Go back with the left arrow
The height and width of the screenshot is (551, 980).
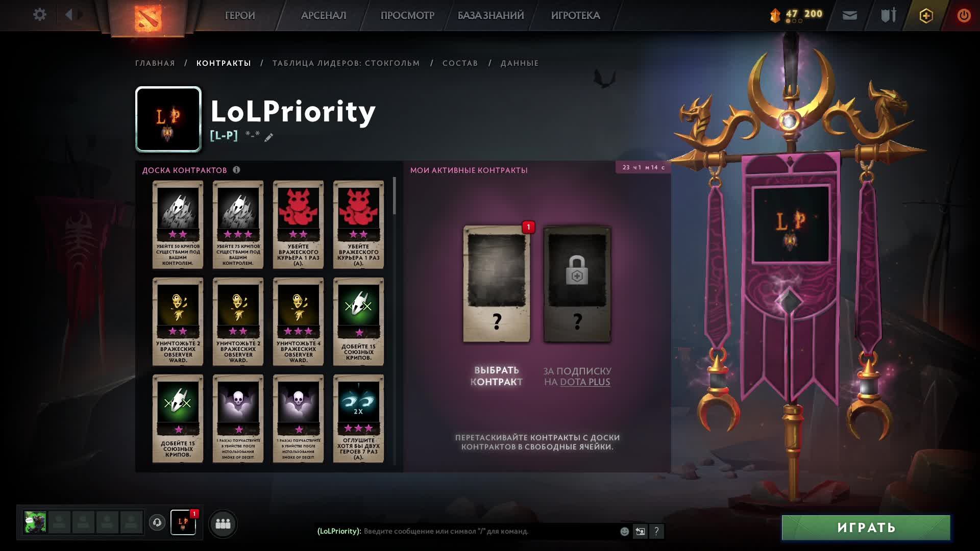(x=69, y=15)
